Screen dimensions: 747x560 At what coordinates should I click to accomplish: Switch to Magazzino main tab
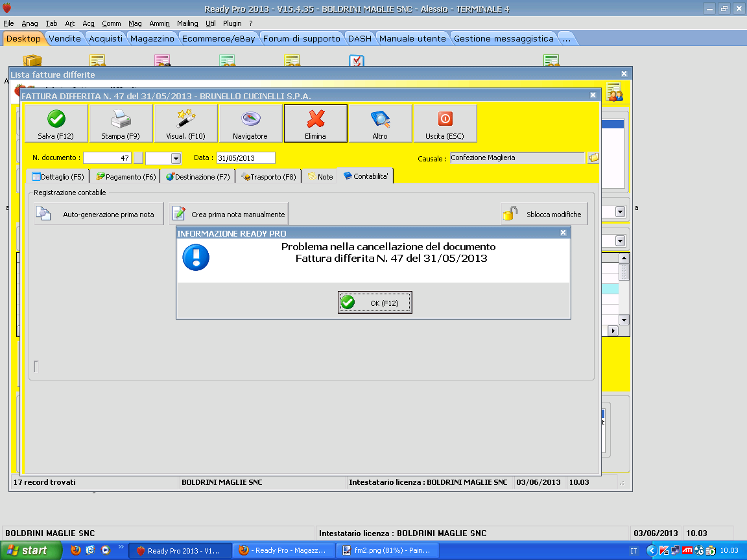tap(152, 39)
